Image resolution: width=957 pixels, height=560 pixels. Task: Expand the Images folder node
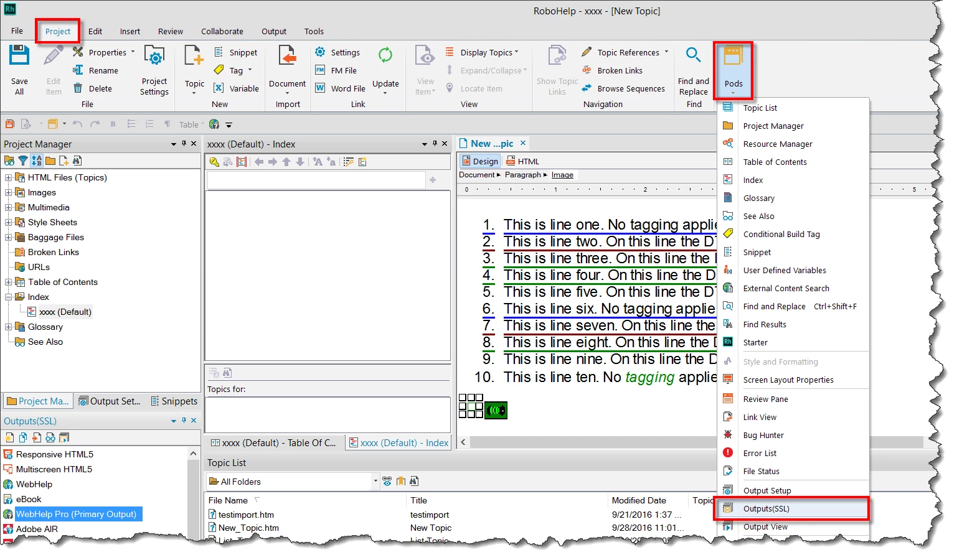(x=9, y=192)
